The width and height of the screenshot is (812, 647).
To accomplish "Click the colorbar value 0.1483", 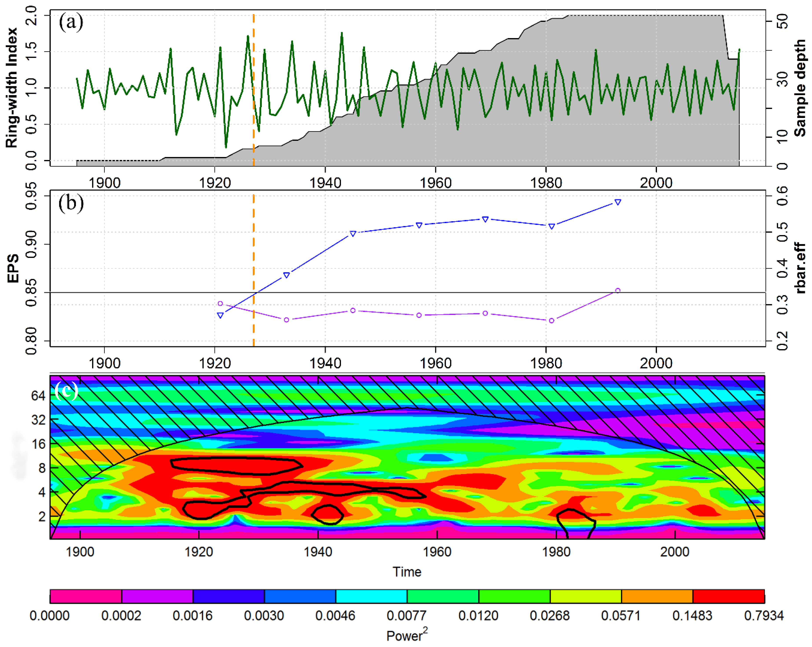I will coord(692,616).
